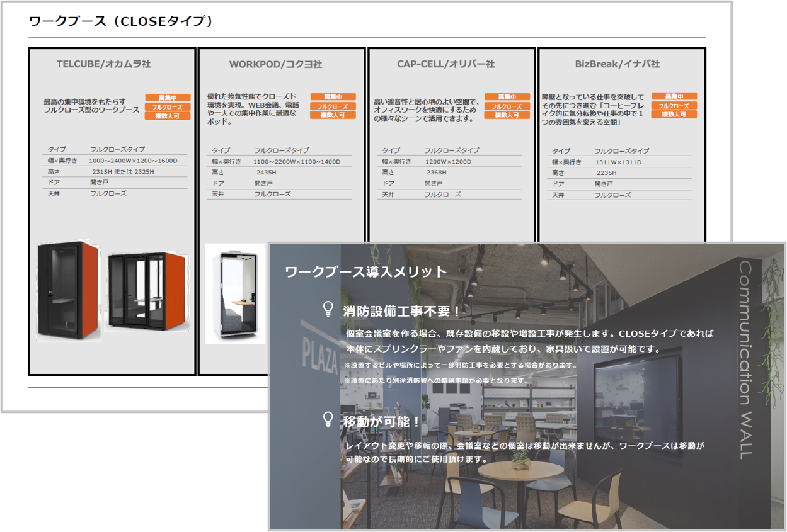Click the WORKPOD height value 2435H

(267, 173)
